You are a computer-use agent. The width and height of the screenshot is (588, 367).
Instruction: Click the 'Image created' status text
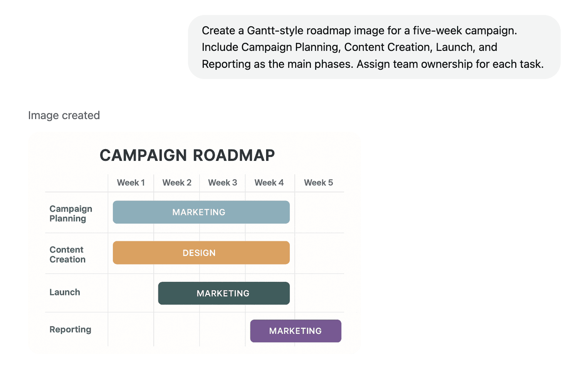(64, 115)
